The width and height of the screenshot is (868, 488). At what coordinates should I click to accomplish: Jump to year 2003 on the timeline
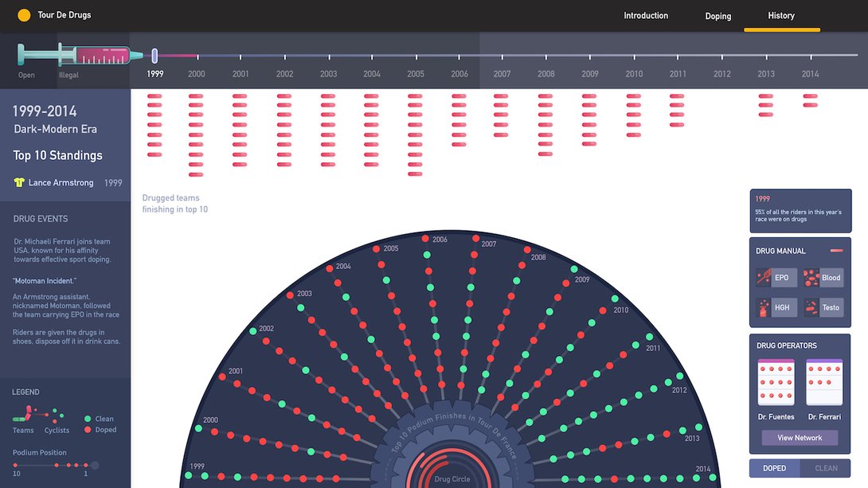pyautogui.click(x=328, y=73)
